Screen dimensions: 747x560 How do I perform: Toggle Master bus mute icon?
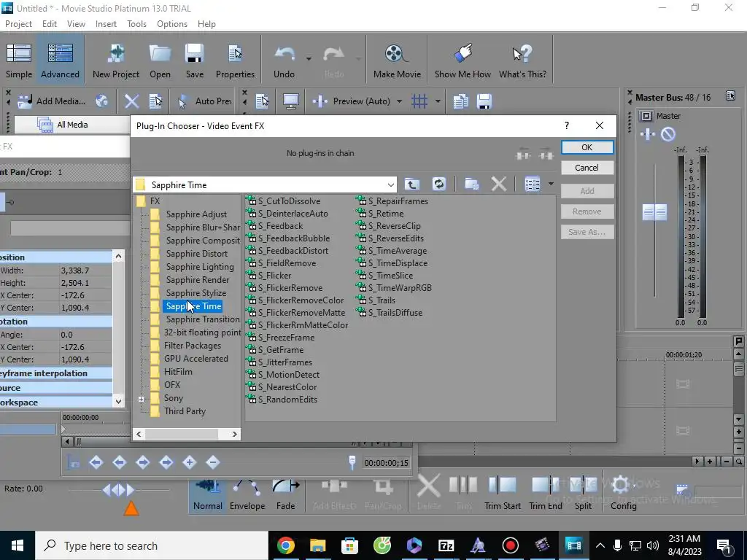[668, 134]
